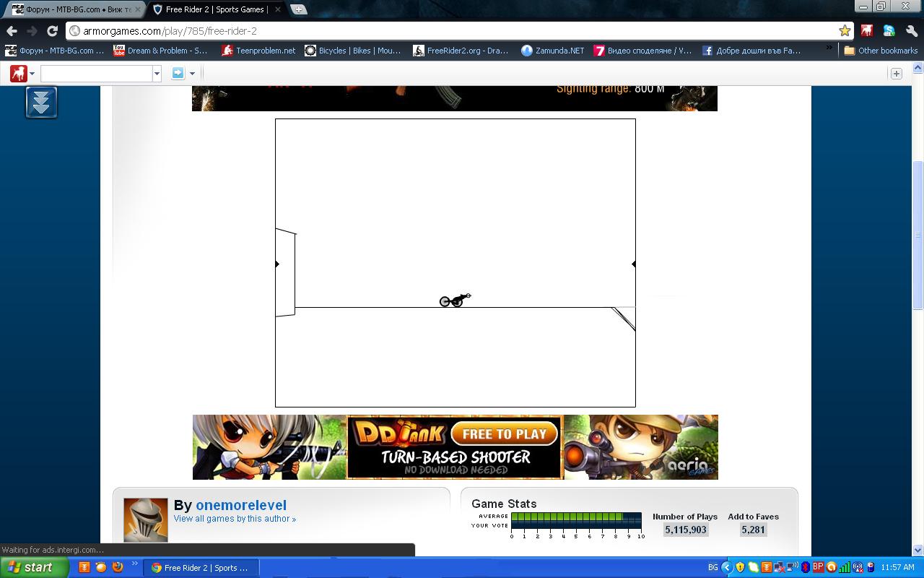Click the Firefox icon in quick launch
The image size is (924, 578).
click(x=118, y=567)
